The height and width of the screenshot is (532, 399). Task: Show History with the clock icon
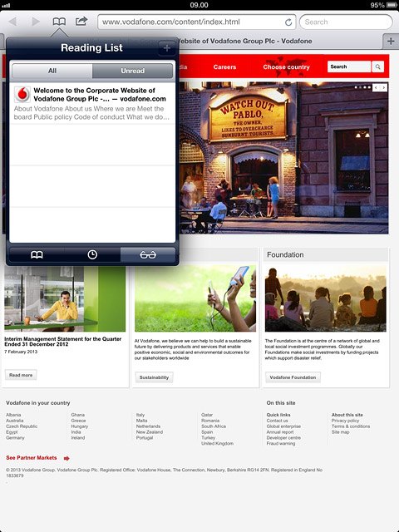pos(92,254)
